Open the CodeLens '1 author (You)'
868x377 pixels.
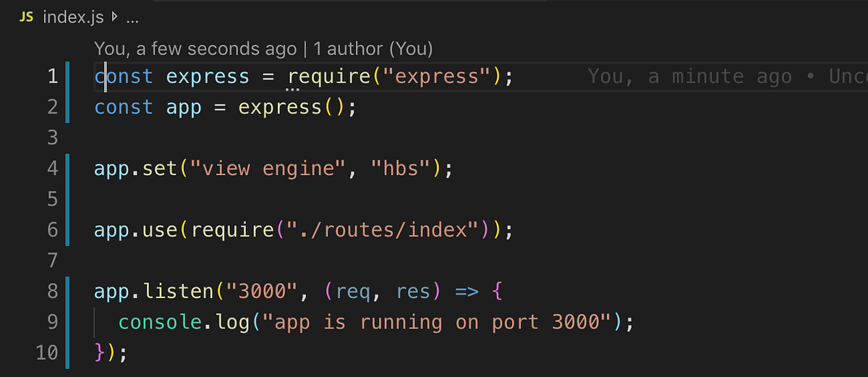[x=373, y=49]
